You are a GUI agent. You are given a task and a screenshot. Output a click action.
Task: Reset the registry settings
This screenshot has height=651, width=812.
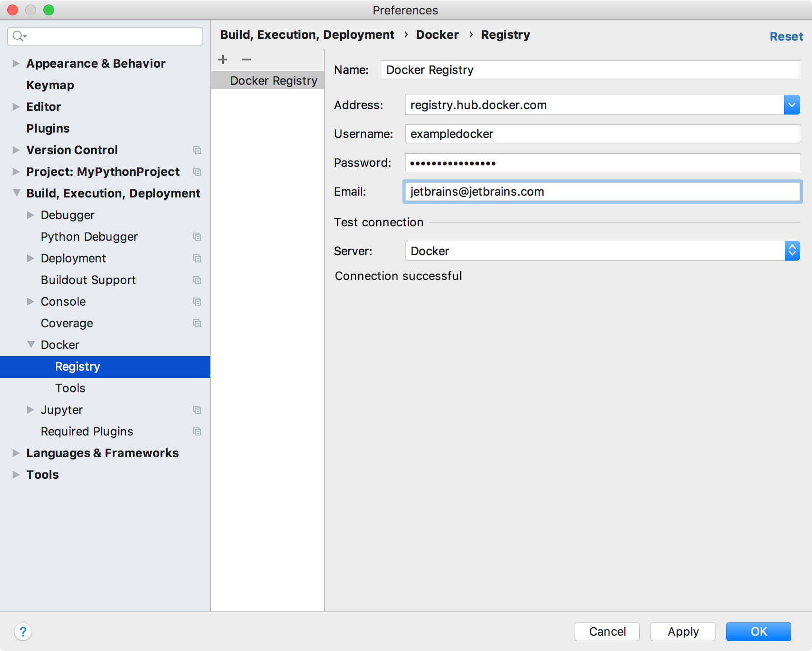pyautogui.click(x=786, y=36)
